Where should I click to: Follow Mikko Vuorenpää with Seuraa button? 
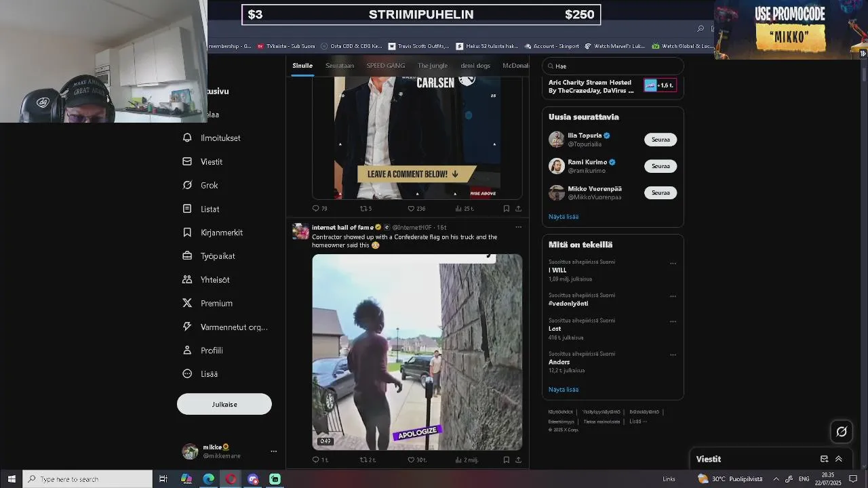pos(660,192)
